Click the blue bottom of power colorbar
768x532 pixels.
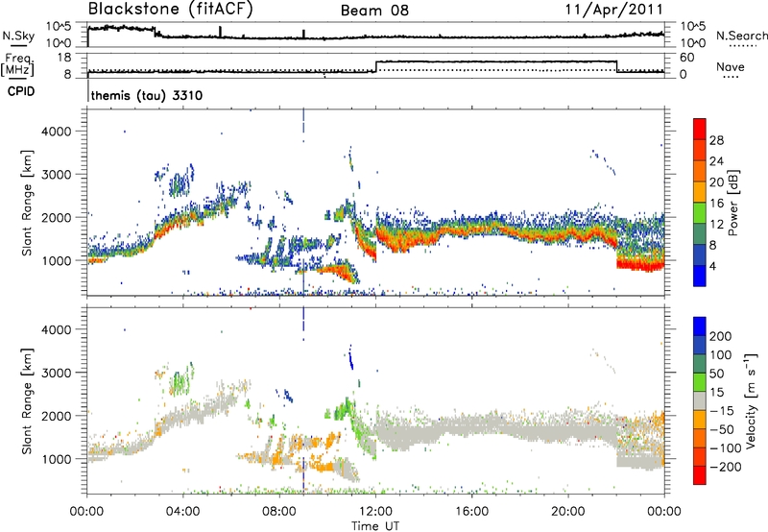coord(700,276)
